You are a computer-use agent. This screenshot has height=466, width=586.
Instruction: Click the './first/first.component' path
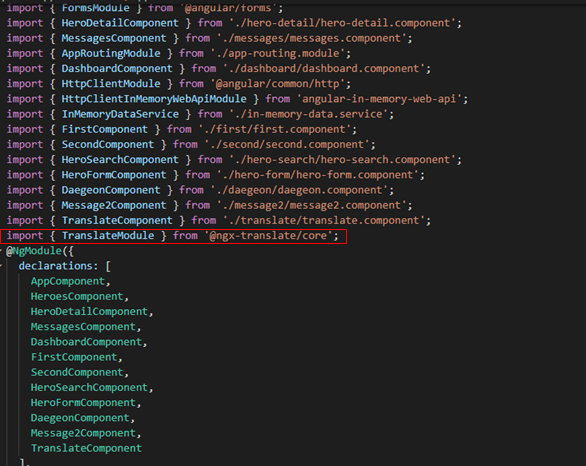click(275, 129)
